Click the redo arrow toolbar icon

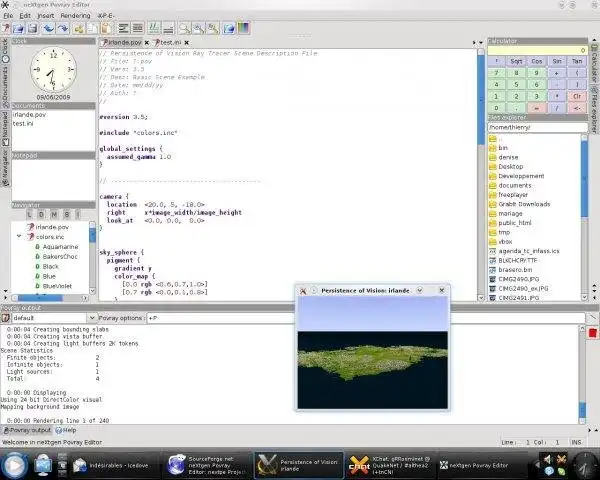coord(62,28)
